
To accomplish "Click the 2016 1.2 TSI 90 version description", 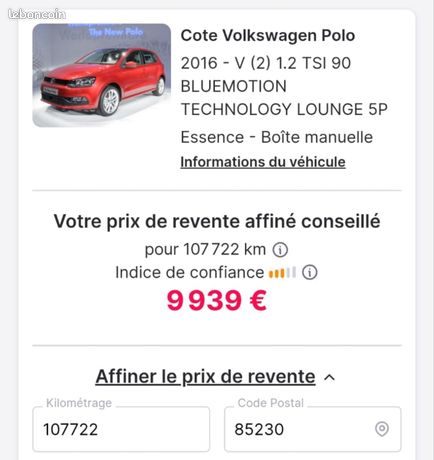I will point(284,86).
